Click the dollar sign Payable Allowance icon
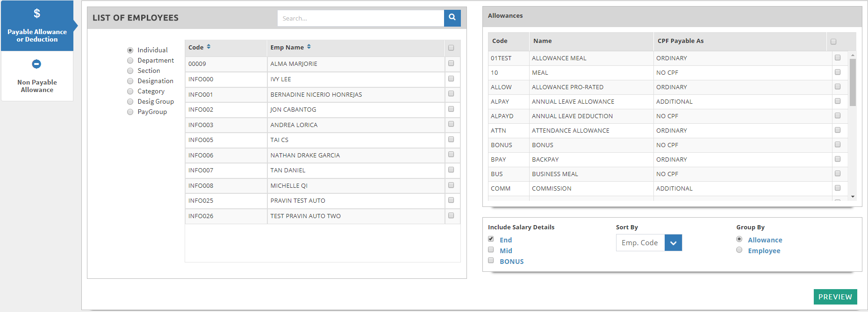 coord(37,14)
